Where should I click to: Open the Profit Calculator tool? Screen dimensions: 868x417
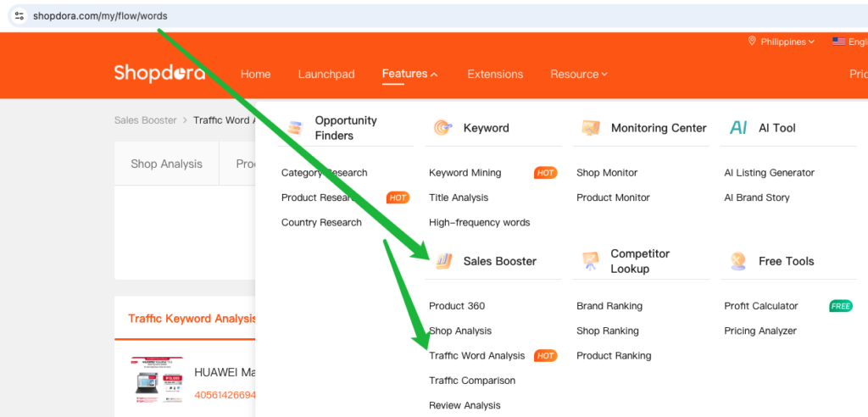click(760, 306)
